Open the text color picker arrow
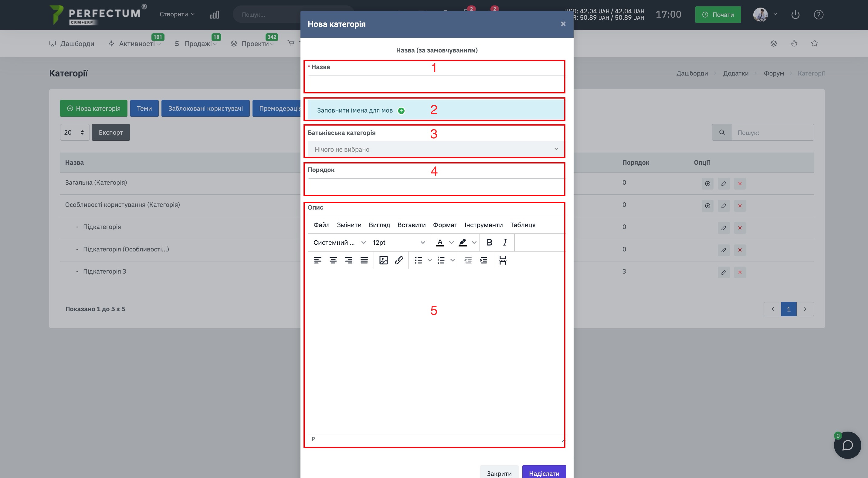868x478 pixels. click(451, 242)
